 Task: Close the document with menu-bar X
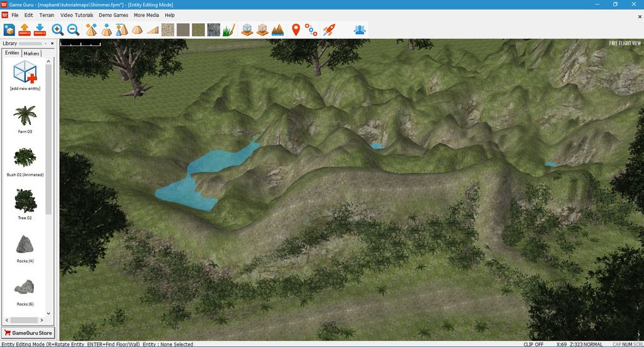(x=640, y=17)
